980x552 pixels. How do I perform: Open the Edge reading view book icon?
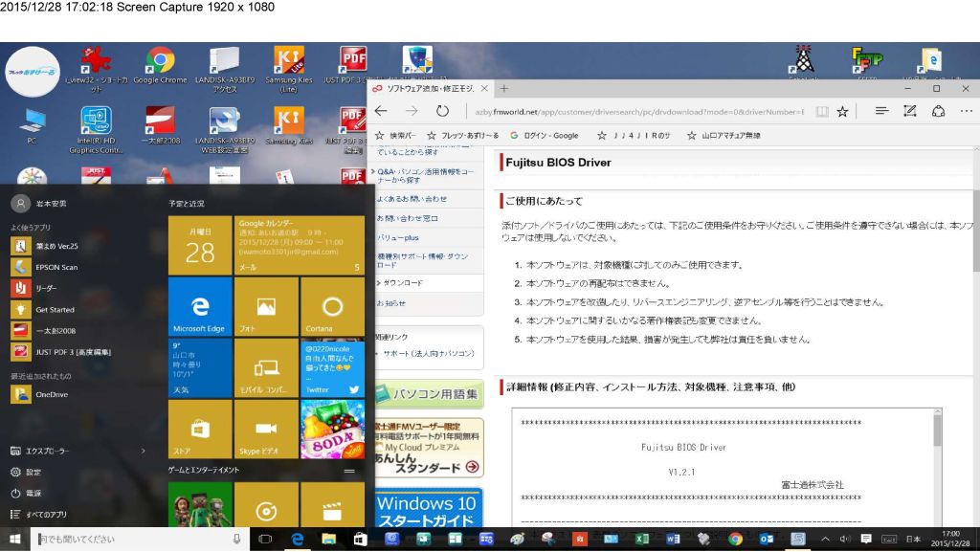pyautogui.click(x=822, y=112)
